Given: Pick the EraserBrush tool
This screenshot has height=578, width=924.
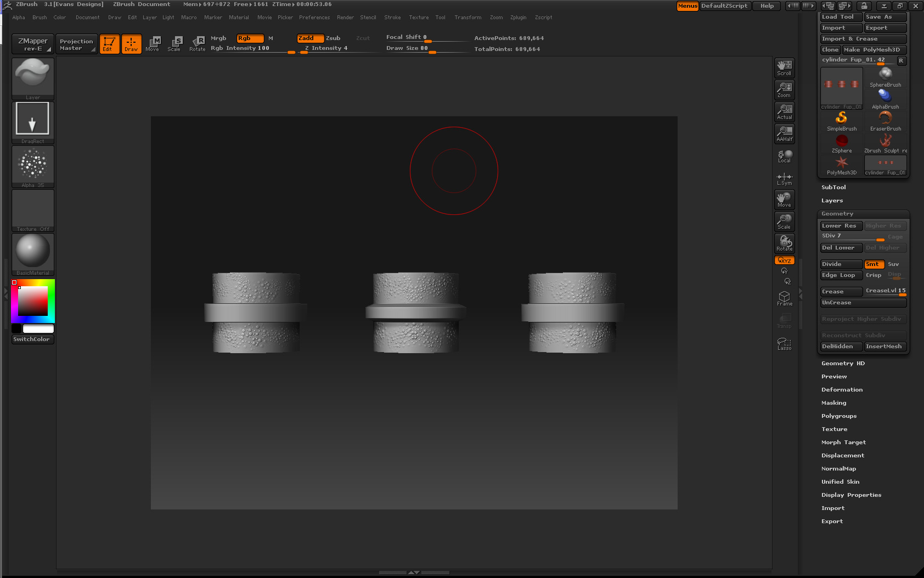Looking at the screenshot, I should [884, 120].
